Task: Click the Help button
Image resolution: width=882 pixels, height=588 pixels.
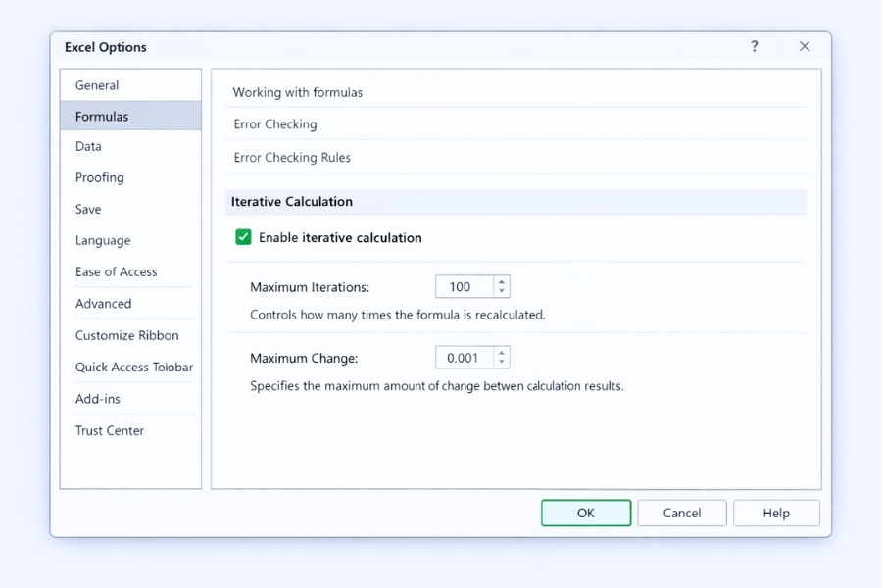Action: [x=775, y=513]
